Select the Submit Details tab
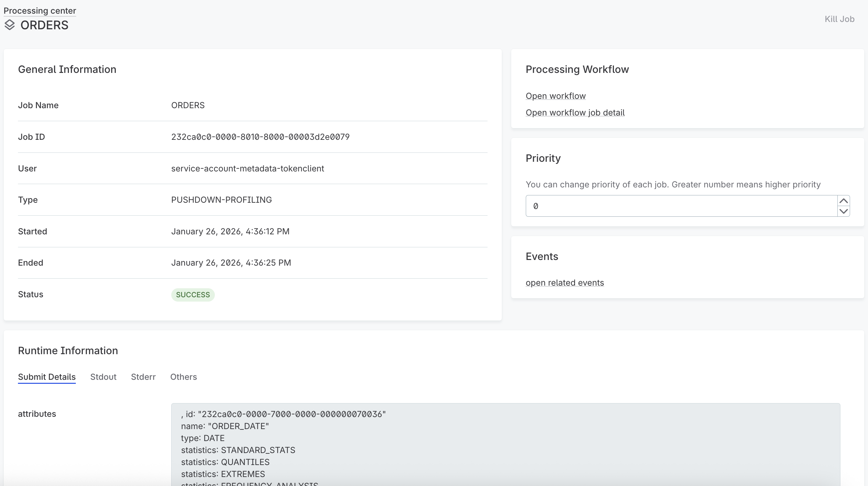The height and width of the screenshot is (486, 868). coord(47,377)
